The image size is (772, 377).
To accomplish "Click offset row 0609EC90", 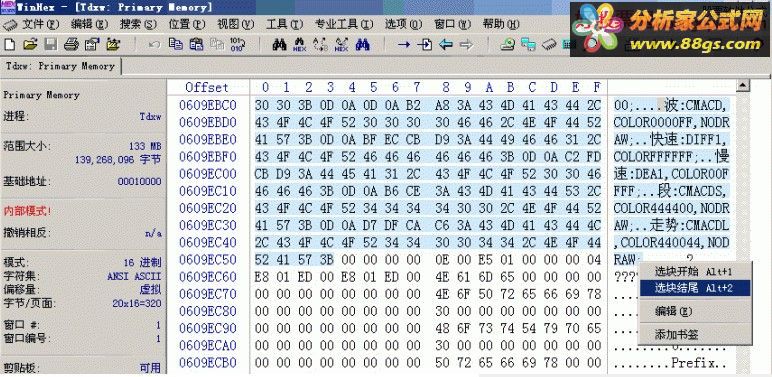I will [208, 328].
